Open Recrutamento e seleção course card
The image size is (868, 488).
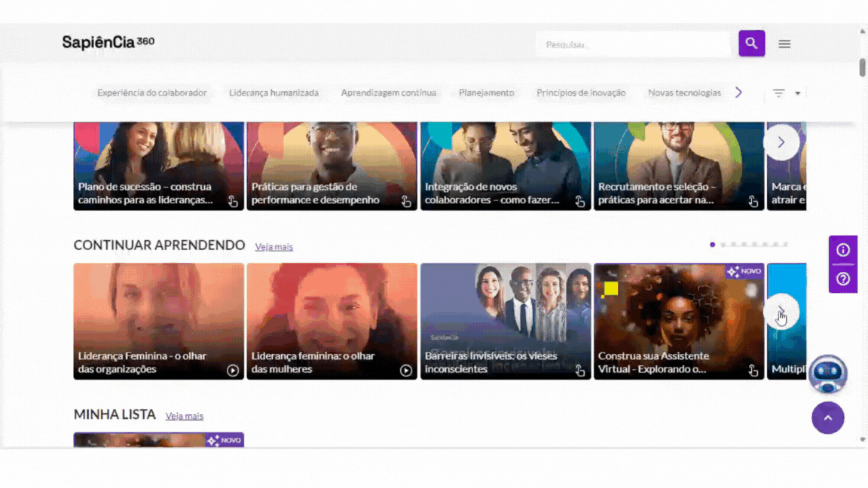click(679, 166)
